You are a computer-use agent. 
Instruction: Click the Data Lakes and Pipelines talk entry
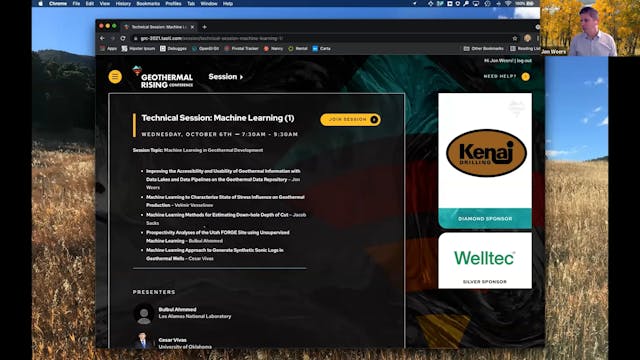(223, 179)
